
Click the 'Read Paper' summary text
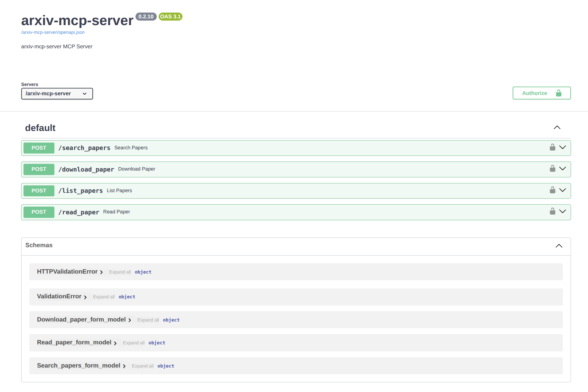click(117, 212)
